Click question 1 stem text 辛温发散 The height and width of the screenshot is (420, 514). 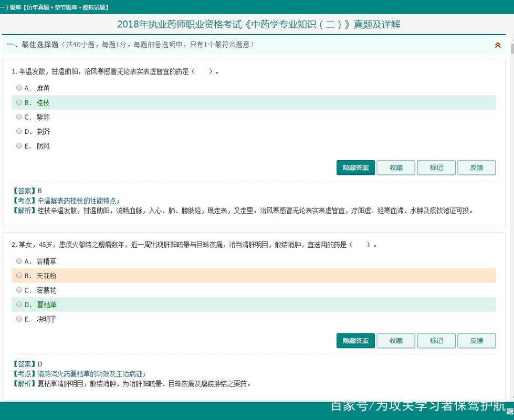click(116, 71)
